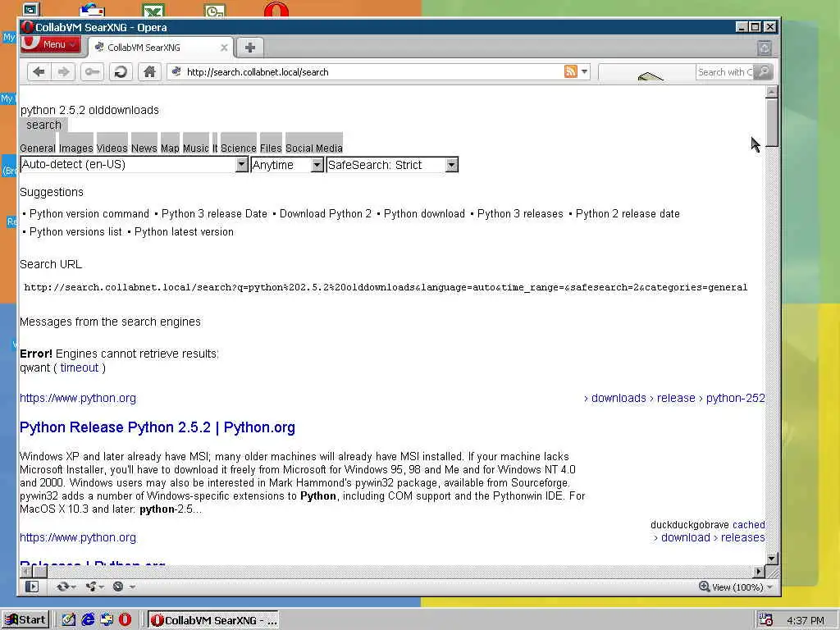Go forward with the Forward arrow button
Viewport: 840px width, 630px height.
coord(64,72)
